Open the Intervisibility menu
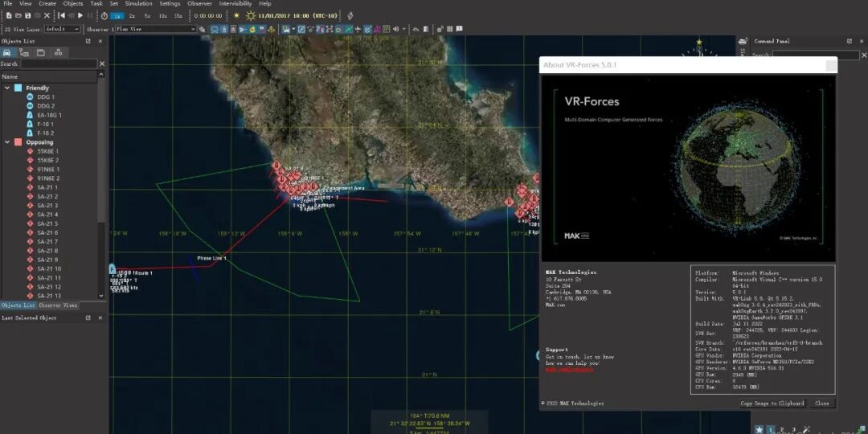The image size is (868, 434). coord(235,3)
